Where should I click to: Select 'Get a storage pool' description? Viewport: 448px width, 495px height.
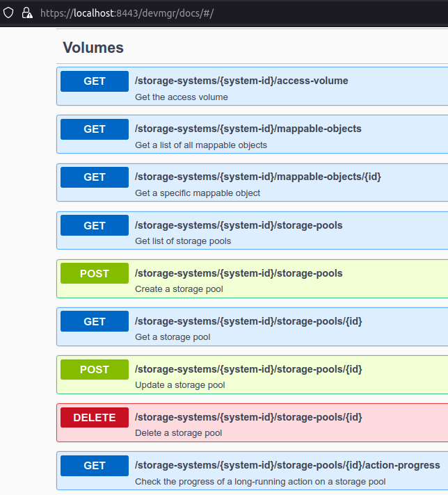pyautogui.click(x=173, y=337)
